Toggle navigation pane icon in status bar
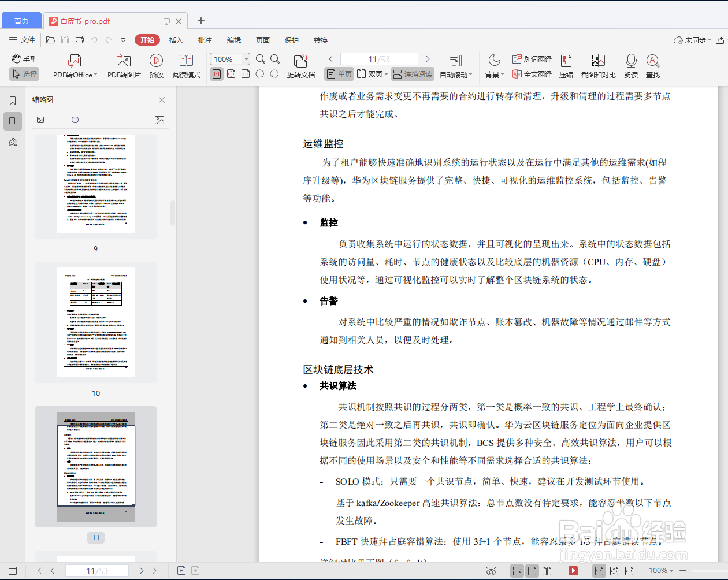Screen dimensions: 728x580 [13, 571]
